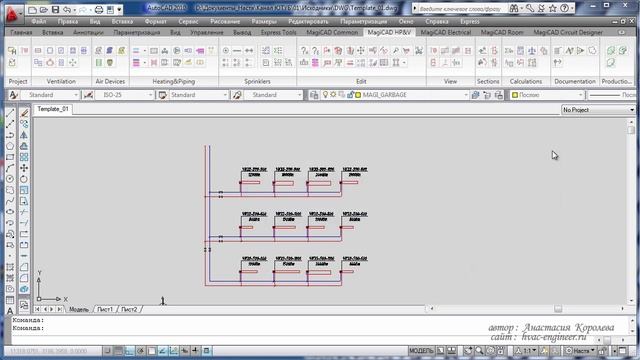Click the Open file icon in quick access toolbar
Viewport: 640px width, 360px height.
pos(44,9)
